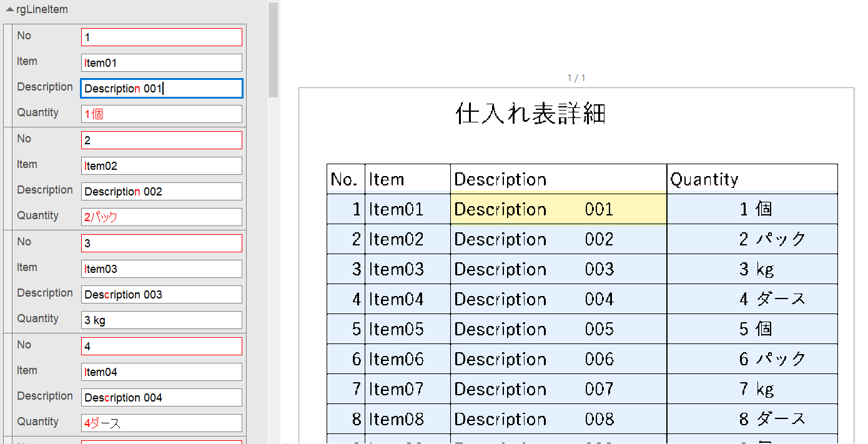The height and width of the screenshot is (444, 868).
Task: Click the 4 ダース quantity cell in preview
Action: (x=752, y=299)
